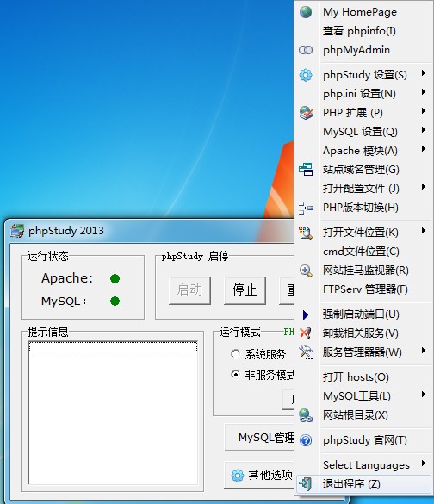Expand the 服务管理器(W) submenu arrow
This screenshot has width=434, height=504.
point(424,351)
